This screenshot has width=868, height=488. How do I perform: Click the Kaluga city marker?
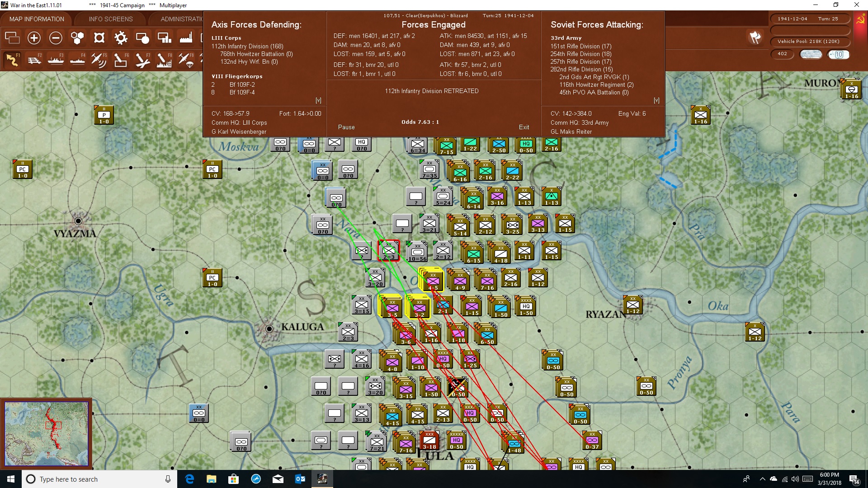pos(269,328)
